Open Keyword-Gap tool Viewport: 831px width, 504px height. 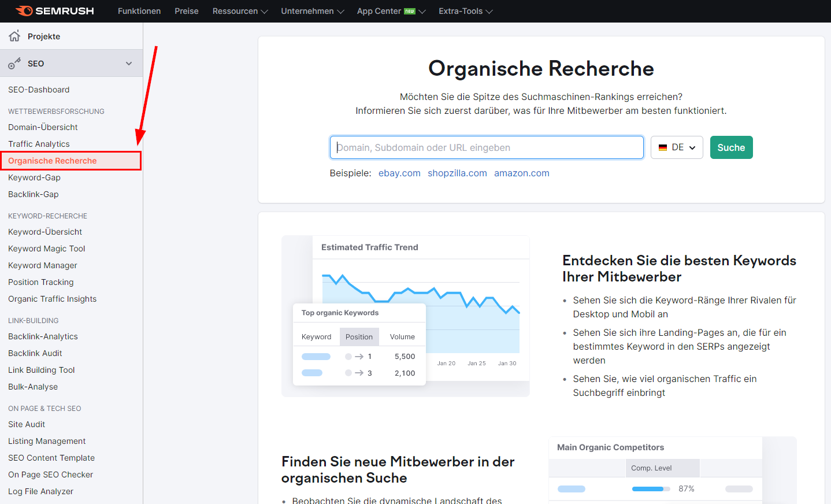pos(34,177)
